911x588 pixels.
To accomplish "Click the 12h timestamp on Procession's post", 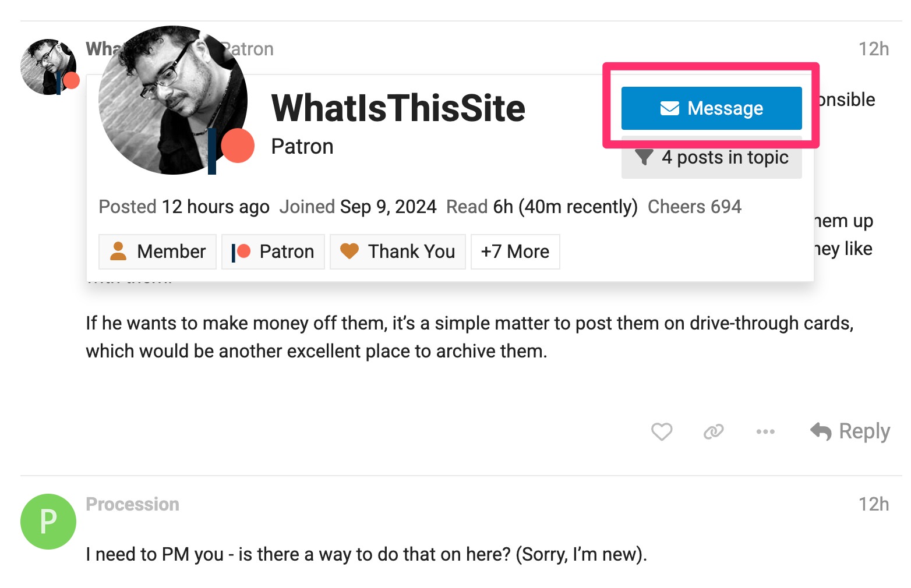I will pyautogui.click(x=873, y=504).
